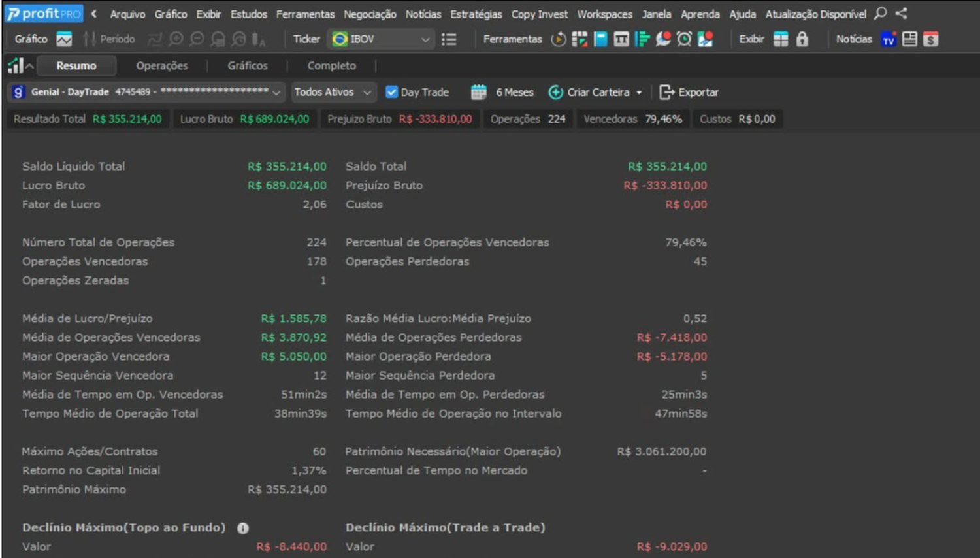
Task: Open the newspaper news icon
Action: tap(909, 39)
